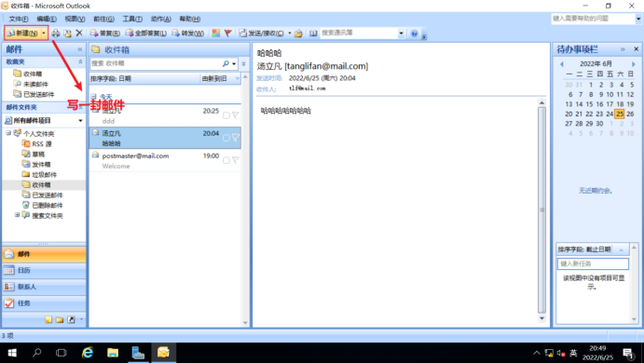The image size is (644, 363).
Task: Click the notes icon at pane bottom
Action: point(48,319)
